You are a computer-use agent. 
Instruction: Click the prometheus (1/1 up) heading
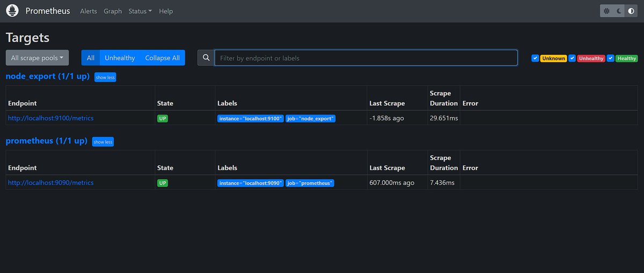46,141
